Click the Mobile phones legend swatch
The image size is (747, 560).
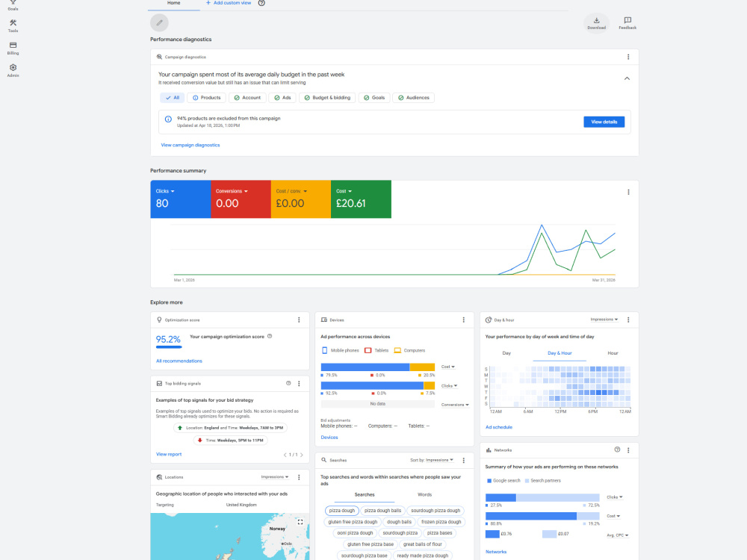[324, 350]
